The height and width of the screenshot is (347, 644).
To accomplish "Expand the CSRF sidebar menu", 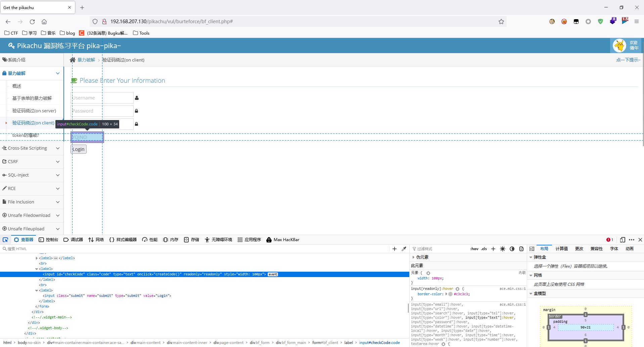I will coord(32,162).
